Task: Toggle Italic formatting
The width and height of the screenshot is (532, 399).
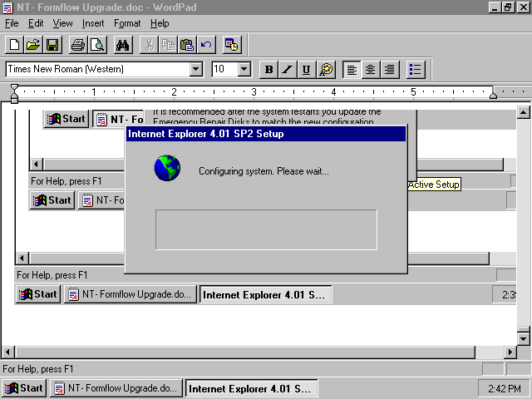Action: 288,70
